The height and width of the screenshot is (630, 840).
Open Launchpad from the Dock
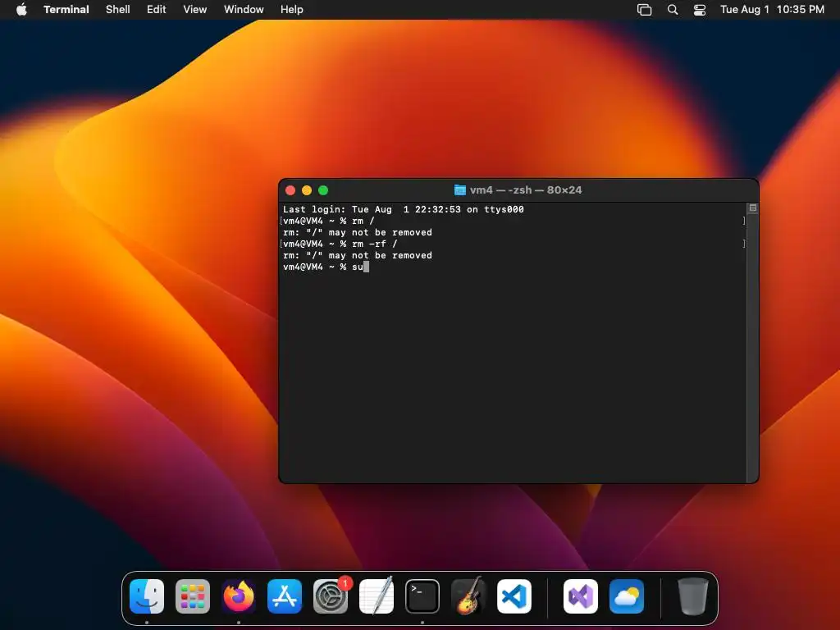pos(193,596)
